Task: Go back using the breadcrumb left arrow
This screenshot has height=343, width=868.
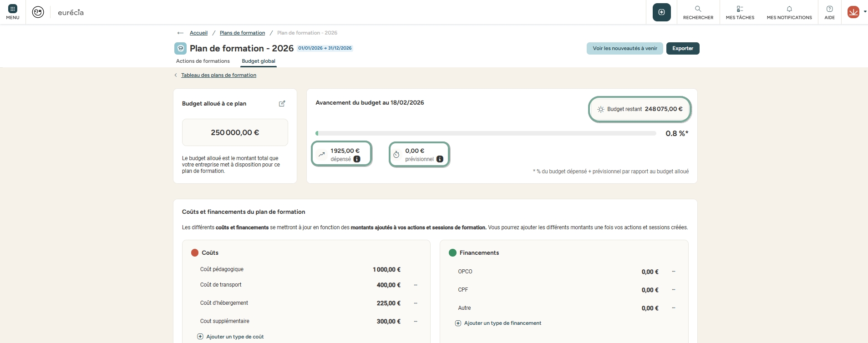Action: point(180,33)
